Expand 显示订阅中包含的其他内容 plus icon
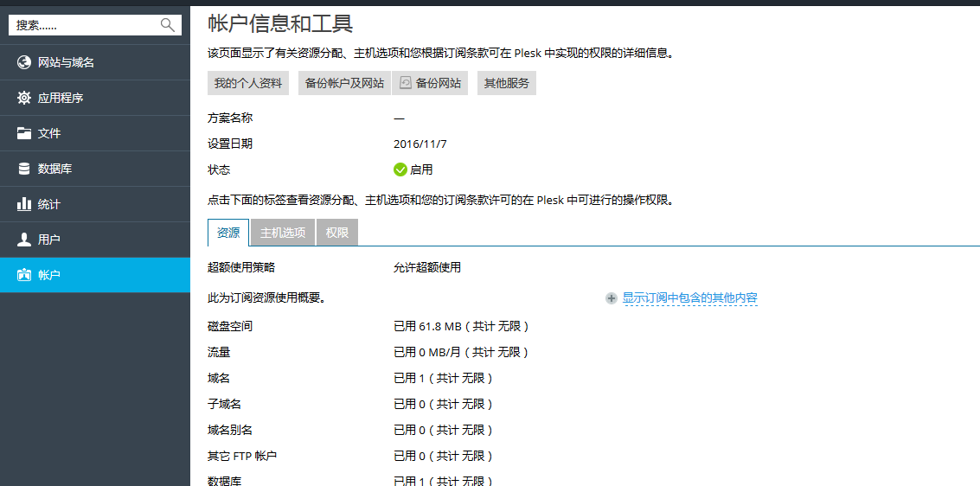The image size is (980, 486). [x=612, y=298]
